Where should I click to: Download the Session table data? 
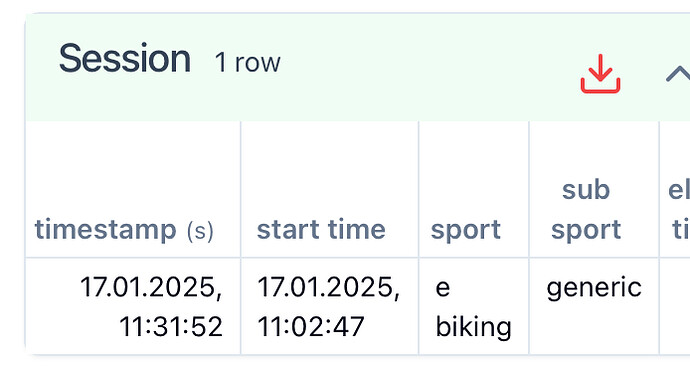600,73
